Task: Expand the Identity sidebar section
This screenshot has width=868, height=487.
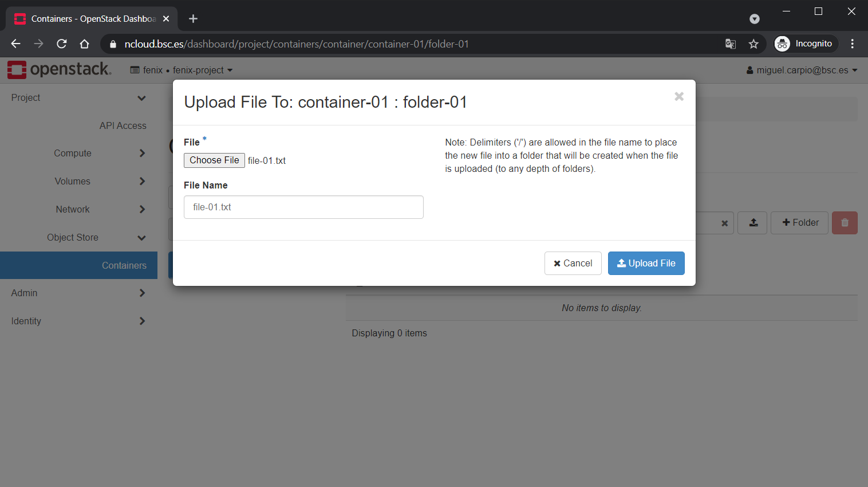Action: [78, 321]
